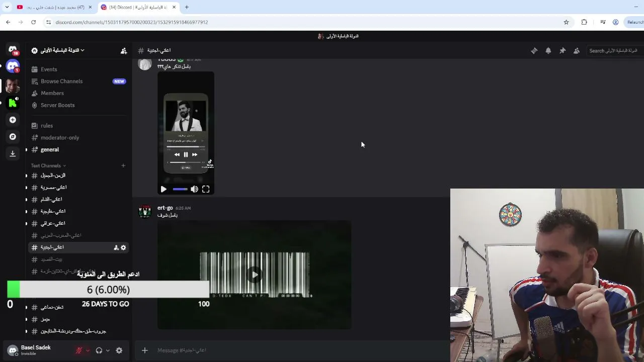Click the server Search field

615,51
